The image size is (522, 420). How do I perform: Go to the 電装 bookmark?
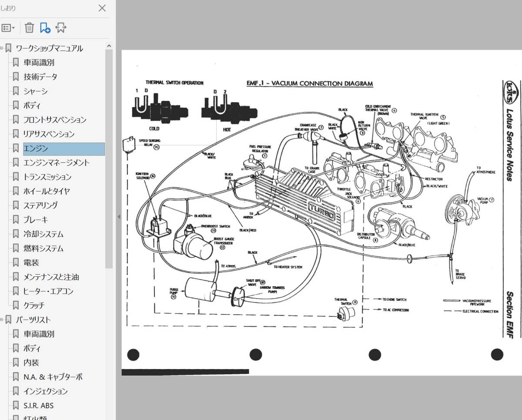[31, 263]
